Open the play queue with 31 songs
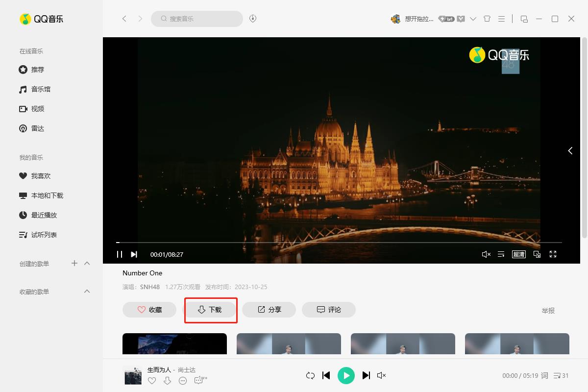Screen dimensions: 588x392 [561, 375]
